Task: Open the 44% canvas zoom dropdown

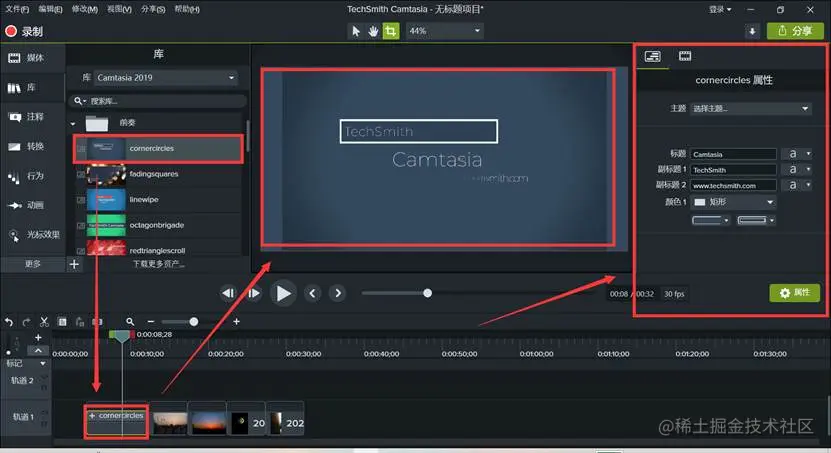Action: (x=445, y=31)
